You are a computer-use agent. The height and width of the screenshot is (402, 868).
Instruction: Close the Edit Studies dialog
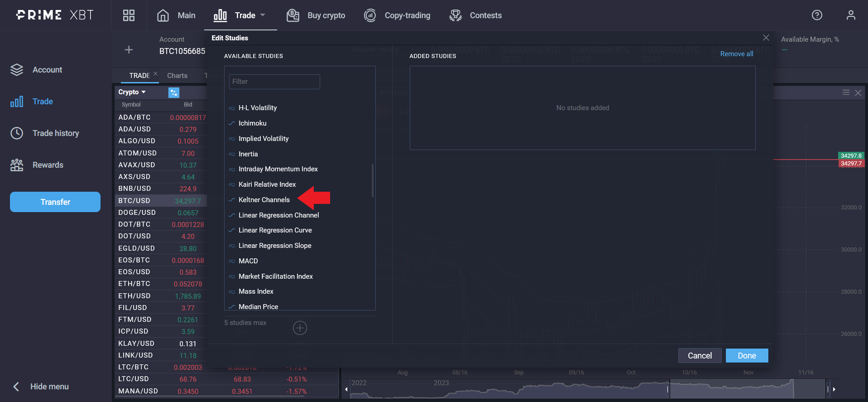coord(766,38)
